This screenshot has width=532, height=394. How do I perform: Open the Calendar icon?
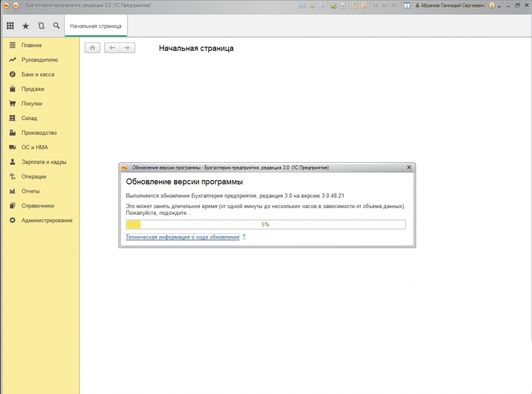pos(364,5)
